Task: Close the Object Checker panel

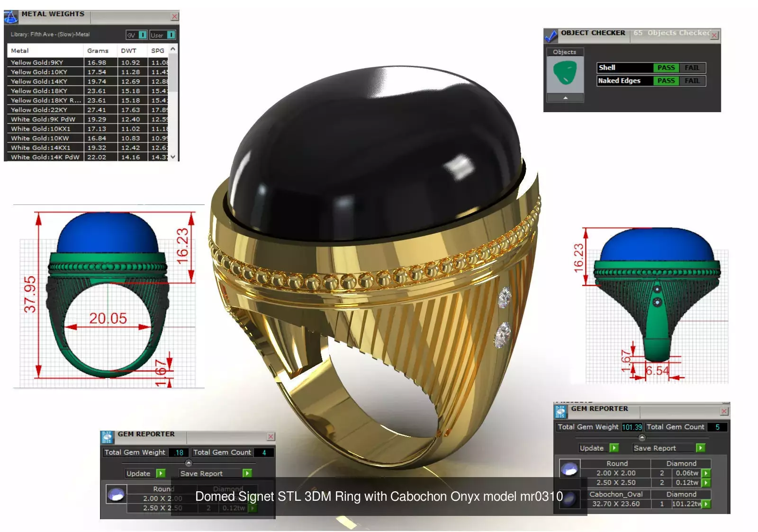Action: pos(714,35)
